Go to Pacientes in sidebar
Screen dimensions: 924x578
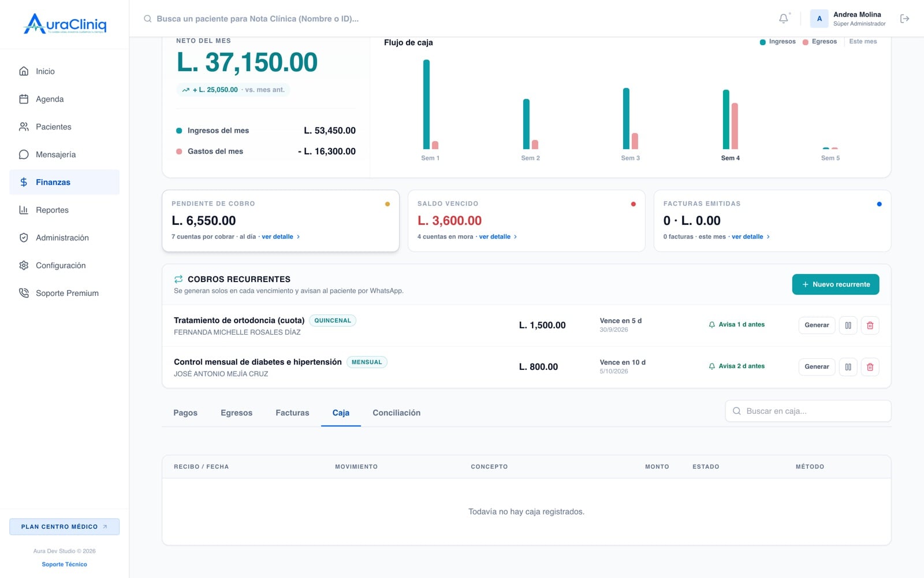coord(64,127)
